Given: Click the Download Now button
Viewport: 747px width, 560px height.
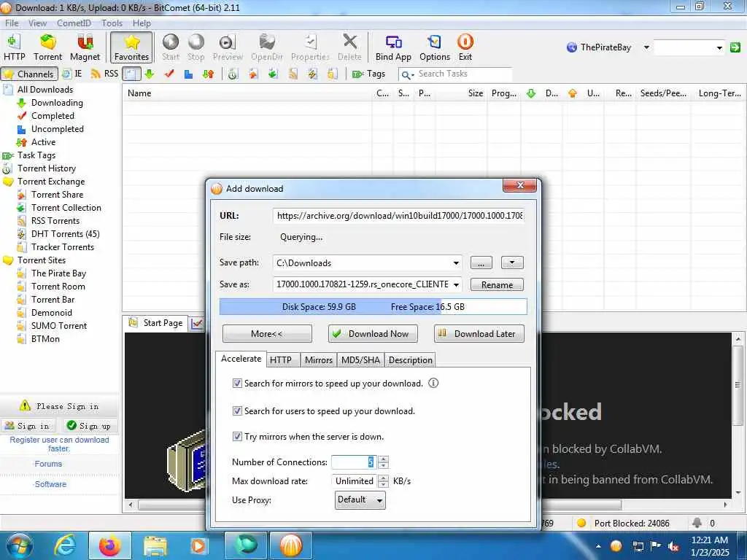Looking at the screenshot, I should point(373,333).
